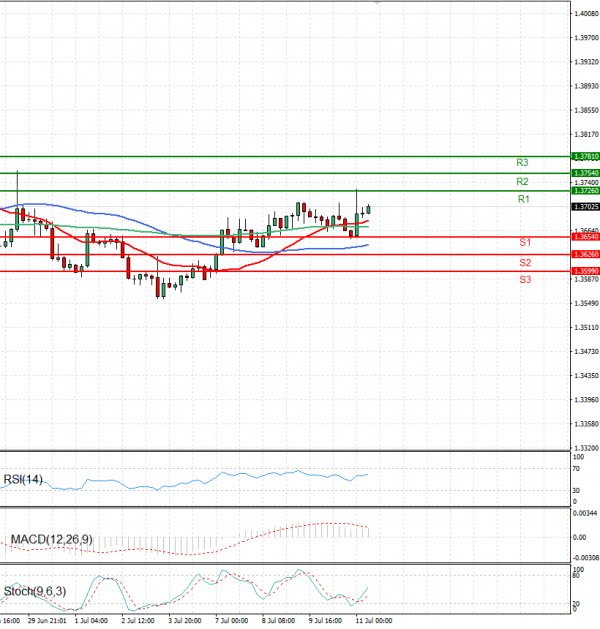
Task: Click the 8 Jul 08:00 time label
Action: click(x=278, y=621)
